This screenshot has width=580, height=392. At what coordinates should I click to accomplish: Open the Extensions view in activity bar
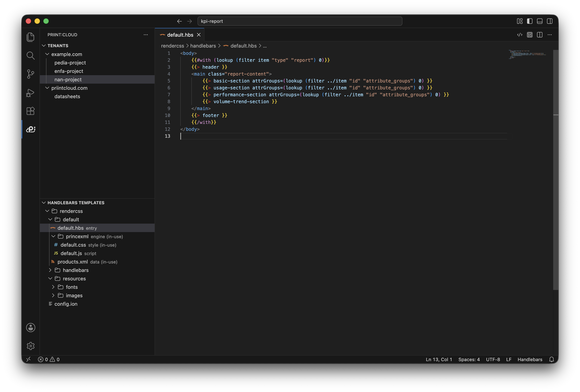pos(30,111)
